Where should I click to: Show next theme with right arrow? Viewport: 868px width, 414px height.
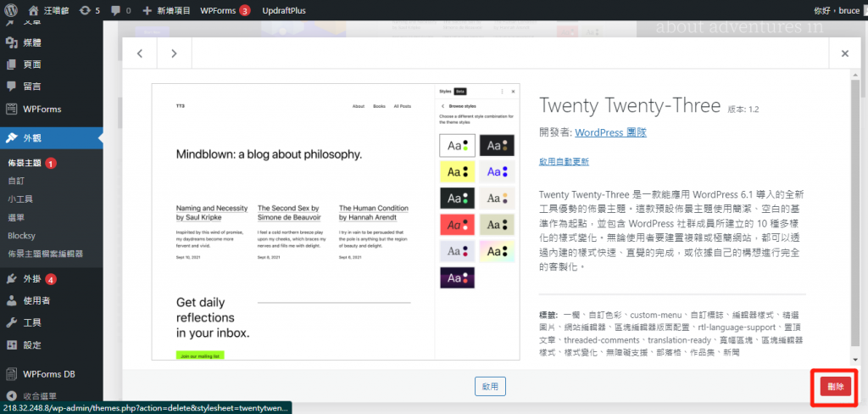[x=174, y=53]
